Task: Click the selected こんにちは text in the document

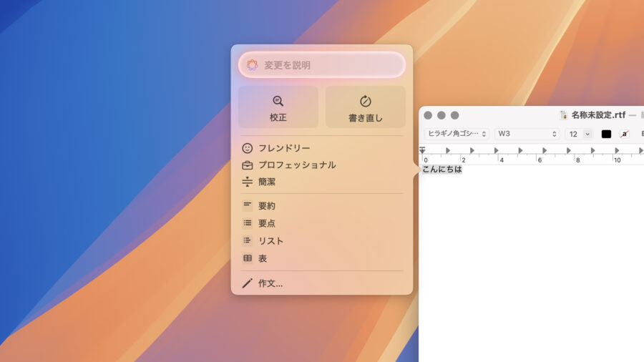Action: pos(442,169)
